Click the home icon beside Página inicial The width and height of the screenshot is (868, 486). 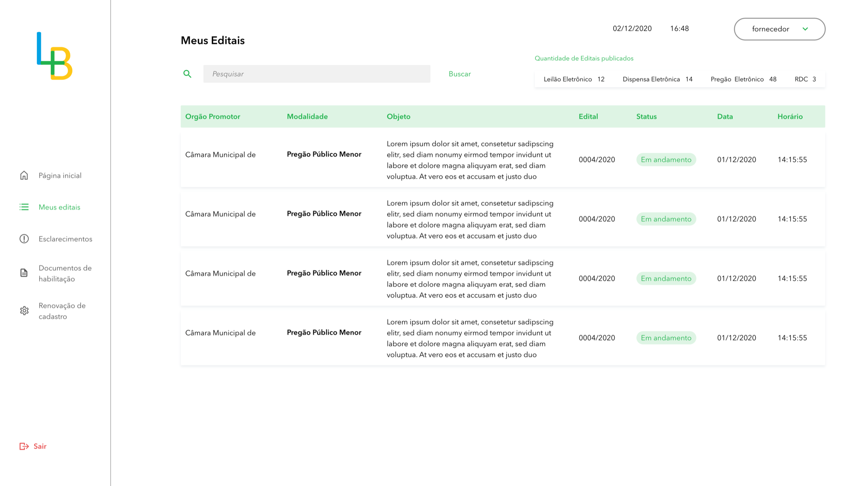pyautogui.click(x=24, y=175)
